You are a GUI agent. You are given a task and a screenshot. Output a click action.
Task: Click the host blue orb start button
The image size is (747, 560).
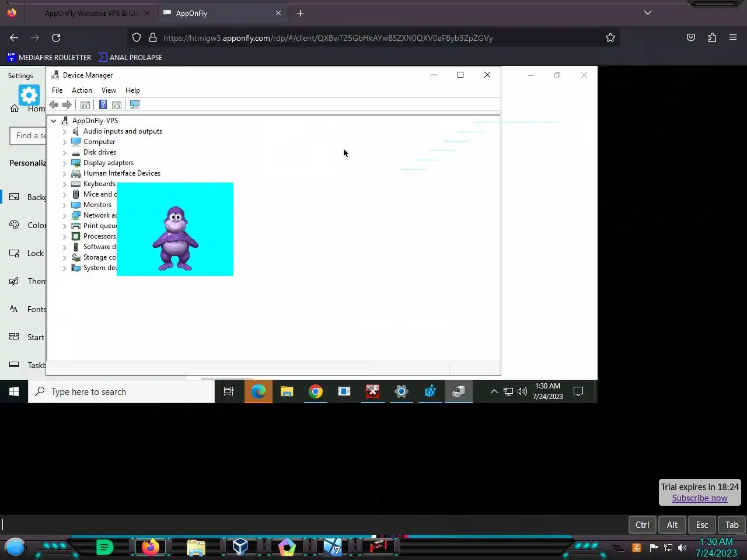[15, 547]
